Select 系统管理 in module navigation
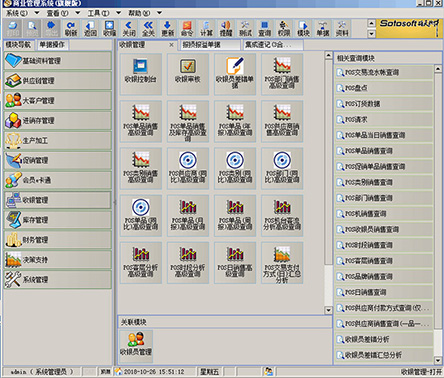444x378 pixels. 58,279
